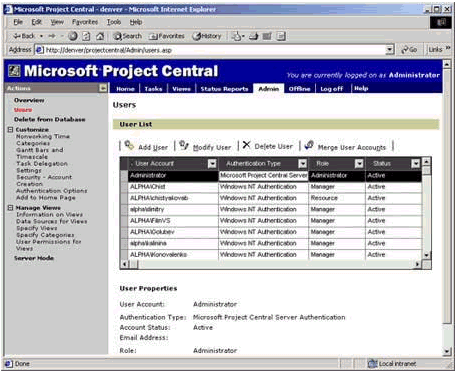
Task: Collapse the Customize section
Action: 10,129
